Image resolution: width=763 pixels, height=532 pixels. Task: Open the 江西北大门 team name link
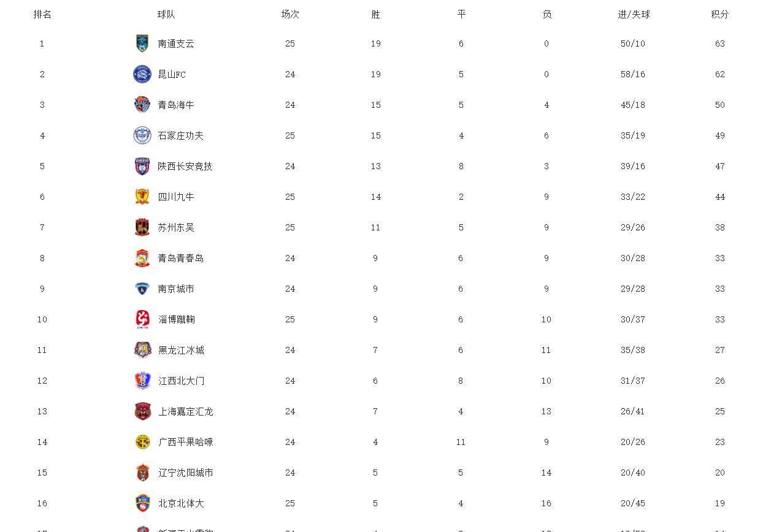pyautogui.click(x=182, y=381)
